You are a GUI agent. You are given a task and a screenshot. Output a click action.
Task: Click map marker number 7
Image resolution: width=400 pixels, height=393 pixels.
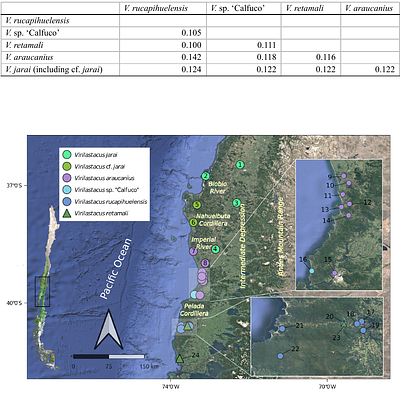[193, 251]
